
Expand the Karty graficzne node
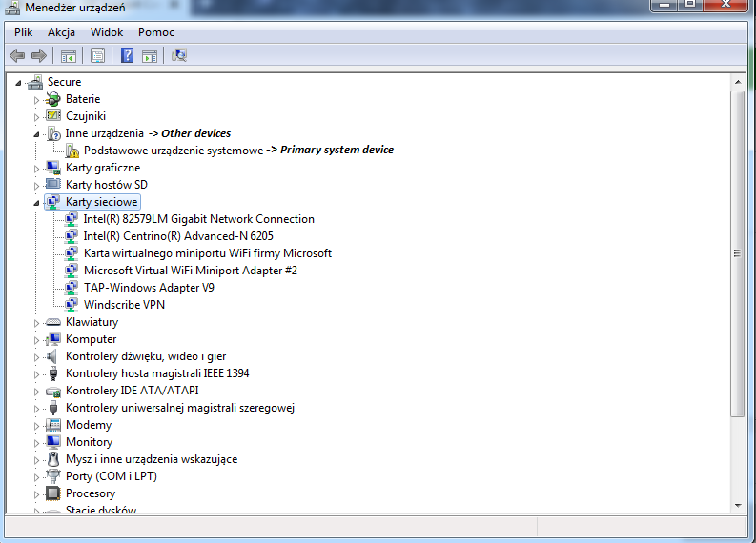click(36, 169)
